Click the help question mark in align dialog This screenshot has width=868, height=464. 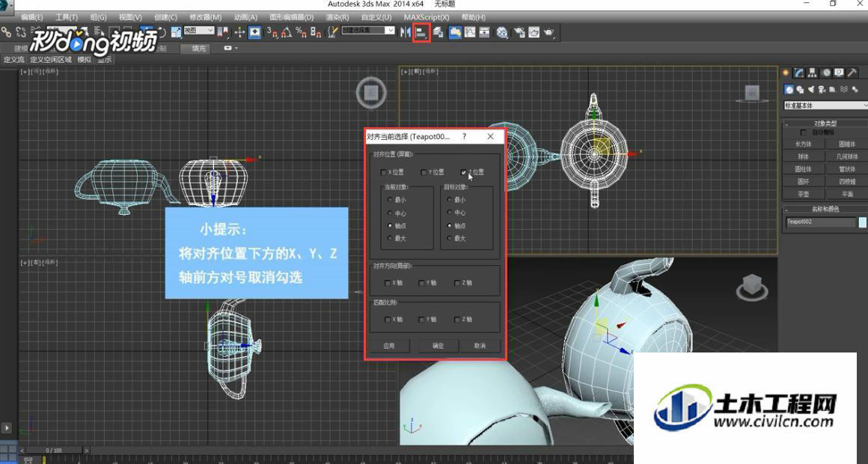[464, 136]
